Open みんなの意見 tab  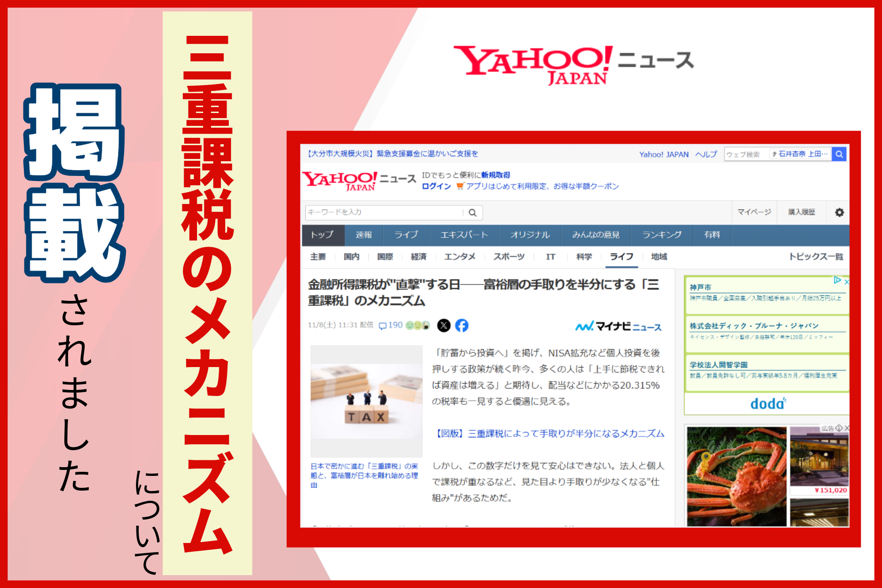point(596,235)
